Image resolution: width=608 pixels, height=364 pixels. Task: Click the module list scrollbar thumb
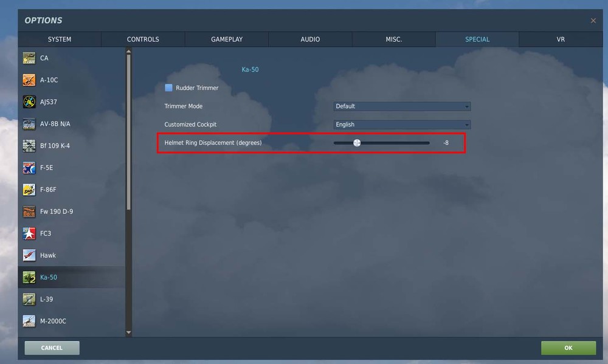129,132
